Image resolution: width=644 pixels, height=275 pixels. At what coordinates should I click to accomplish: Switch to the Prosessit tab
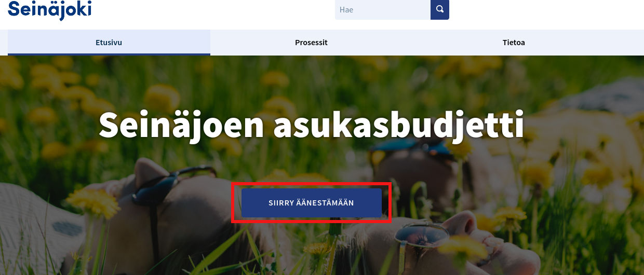click(311, 43)
